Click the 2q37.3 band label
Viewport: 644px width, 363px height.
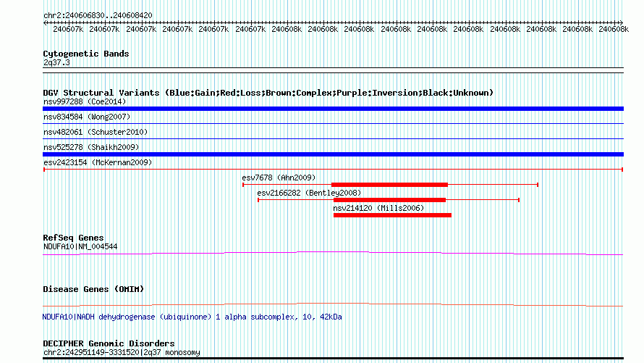coord(56,62)
